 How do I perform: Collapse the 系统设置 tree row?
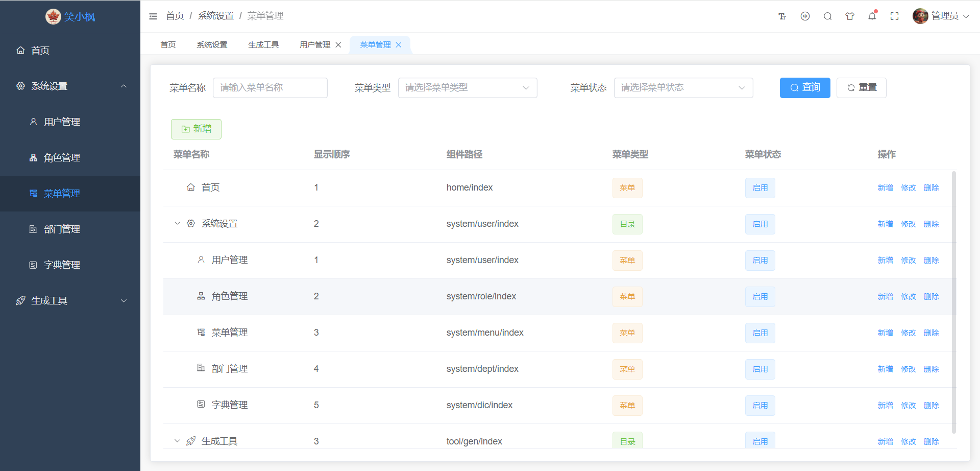[177, 223]
